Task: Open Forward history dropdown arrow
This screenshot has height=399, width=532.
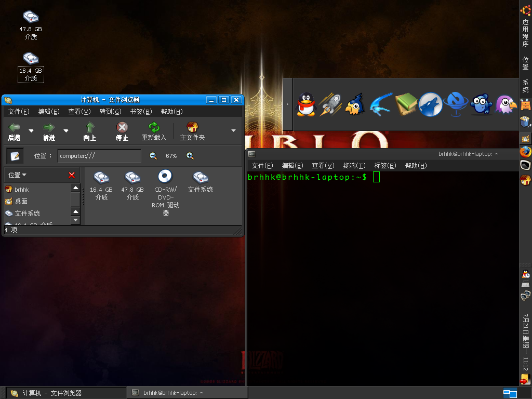Action: (66, 130)
